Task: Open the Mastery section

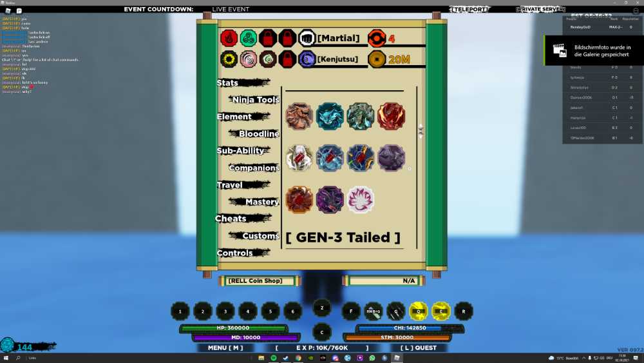Action: coord(254,202)
